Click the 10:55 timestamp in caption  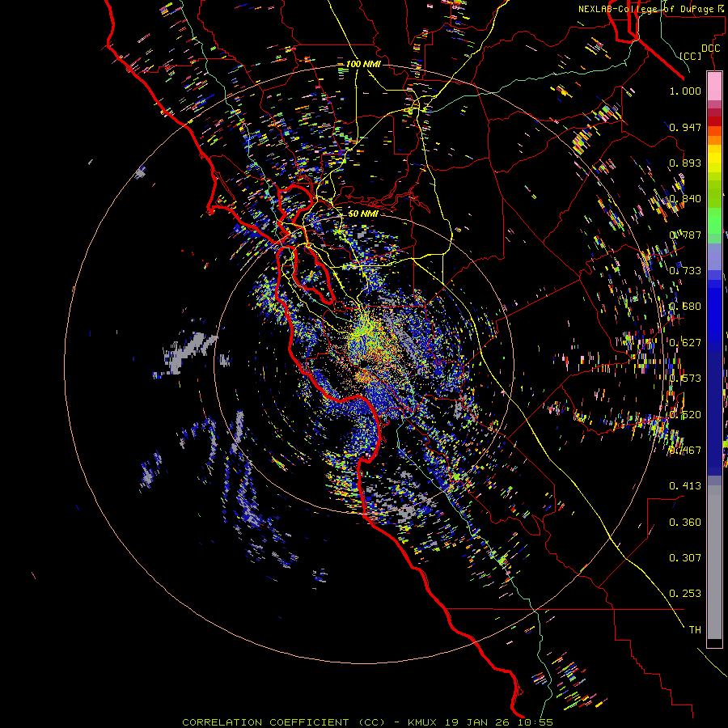[x=534, y=722]
